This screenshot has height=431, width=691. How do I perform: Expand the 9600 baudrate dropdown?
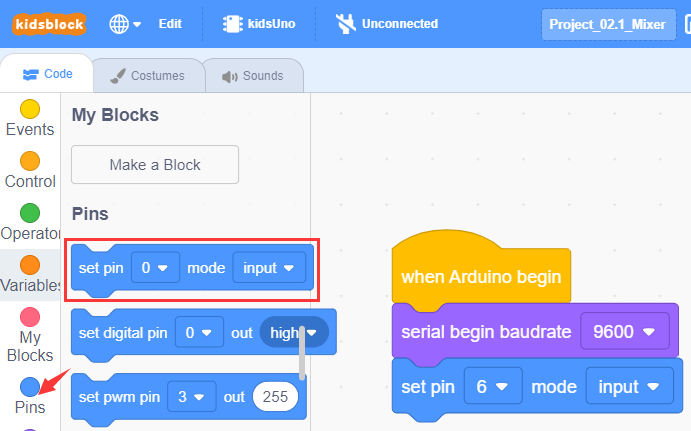click(625, 331)
